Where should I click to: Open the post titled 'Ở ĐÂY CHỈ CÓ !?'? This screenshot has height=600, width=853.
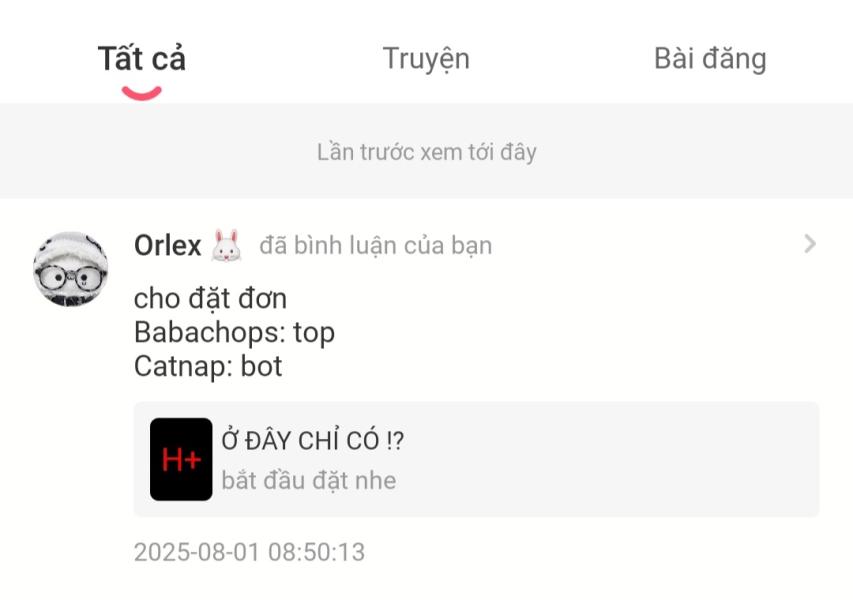(x=312, y=441)
